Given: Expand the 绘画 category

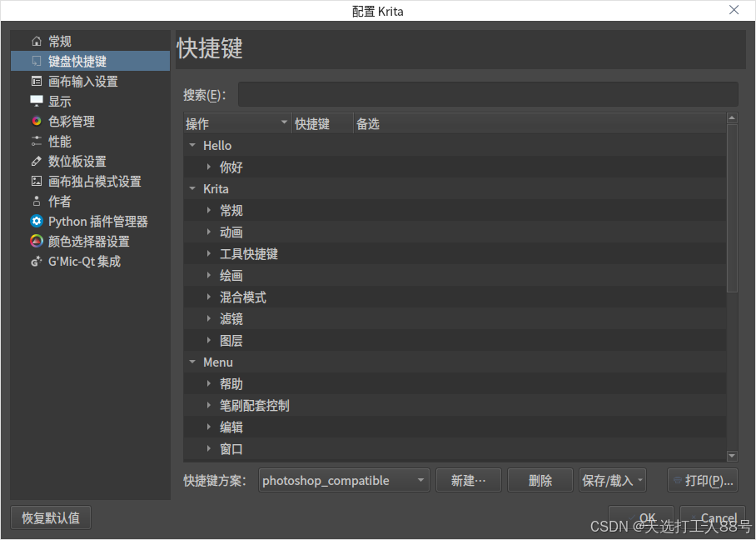Looking at the screenshot, I should click(x=209, y=276).
